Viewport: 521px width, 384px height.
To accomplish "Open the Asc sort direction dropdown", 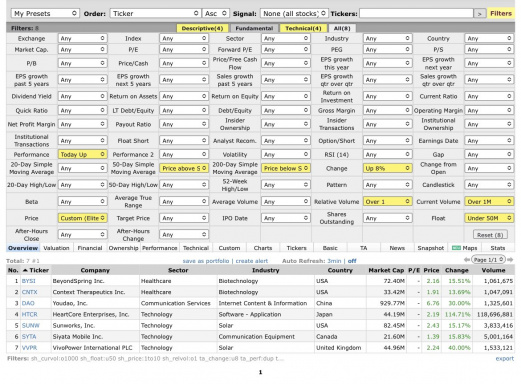I will click(x=216, y=13).
